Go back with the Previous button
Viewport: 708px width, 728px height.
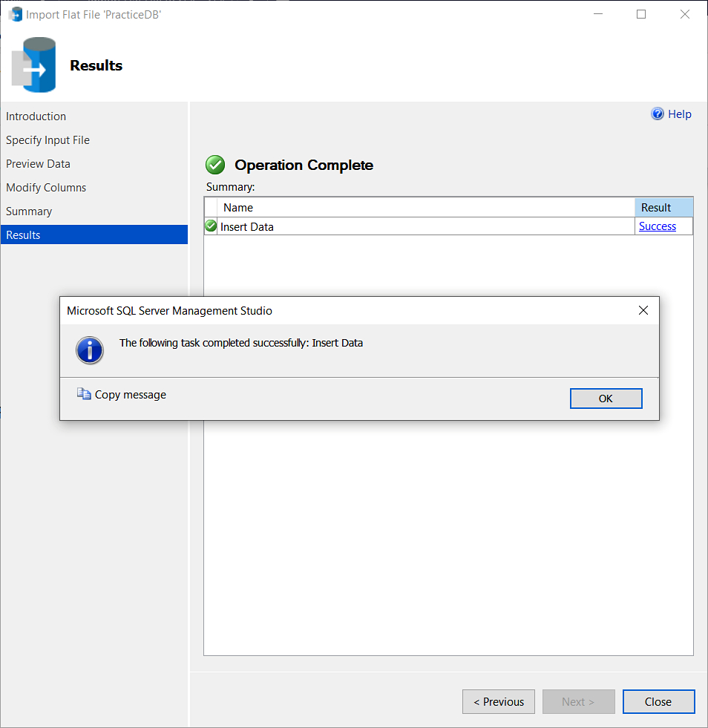click(x=499, y=701)
